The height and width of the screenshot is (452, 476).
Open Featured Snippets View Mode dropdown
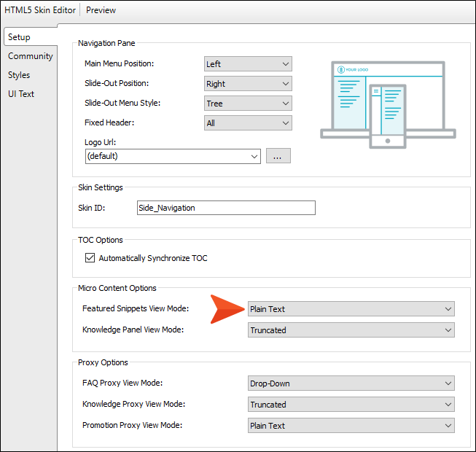point(351,309)
